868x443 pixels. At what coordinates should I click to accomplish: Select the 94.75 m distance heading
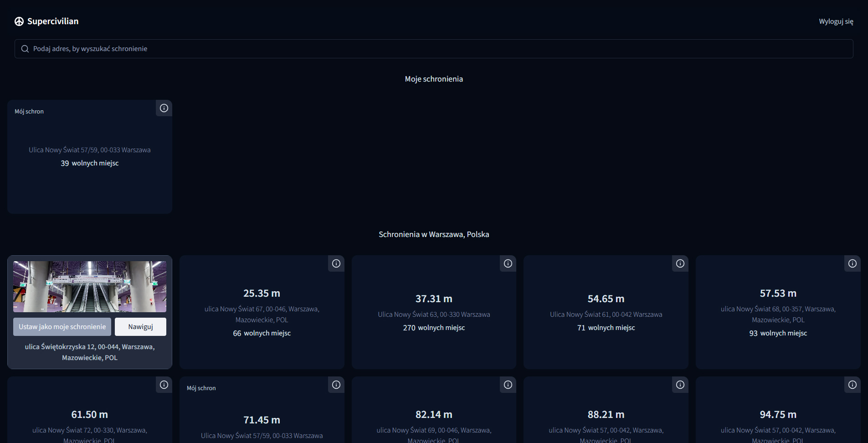point(778,415)
